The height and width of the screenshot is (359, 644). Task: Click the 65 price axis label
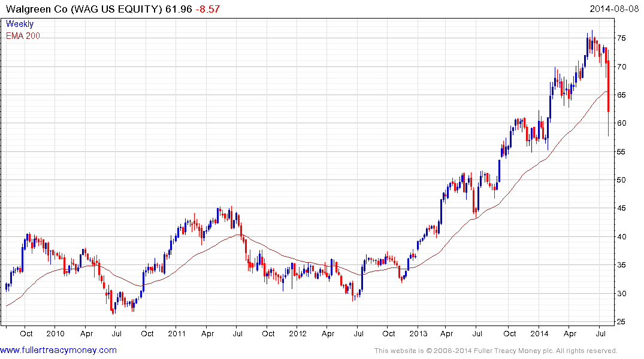click(621, 95)
